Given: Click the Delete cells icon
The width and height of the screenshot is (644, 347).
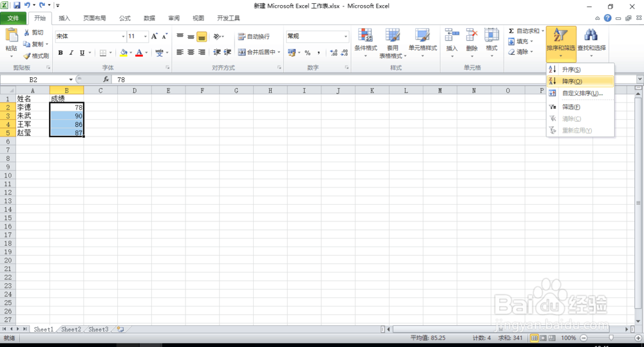Looking at the screenshot, I should (471, 35).
